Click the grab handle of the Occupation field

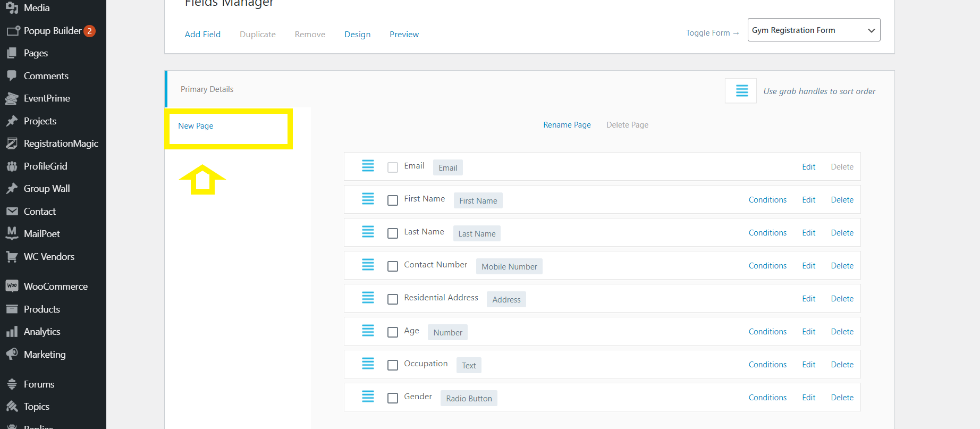pyautogui.click(x=368, y=364)
